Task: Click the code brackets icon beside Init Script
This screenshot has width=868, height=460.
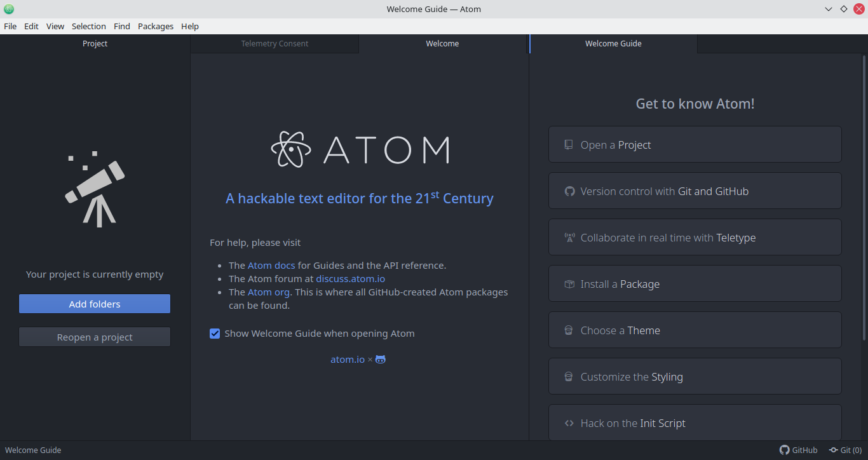Action: click(569, 423)
